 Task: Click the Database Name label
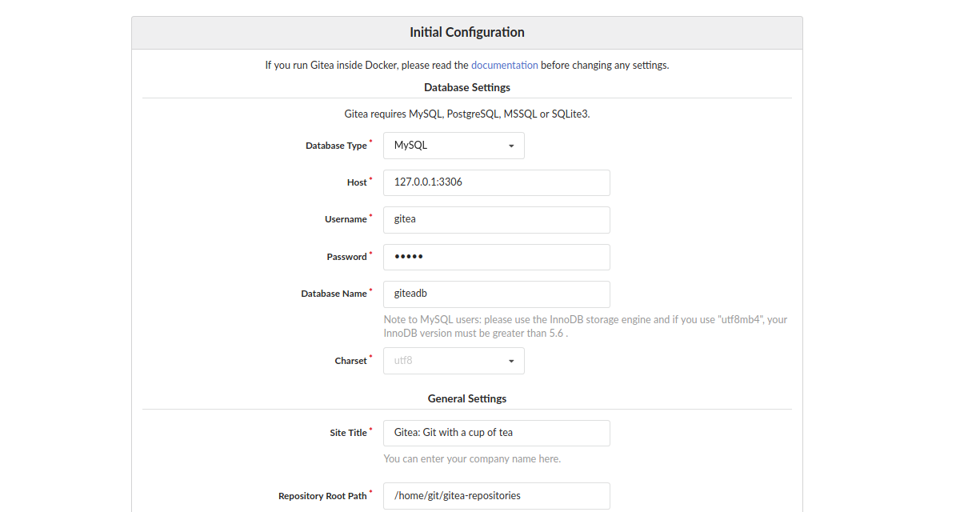point(334,294)
